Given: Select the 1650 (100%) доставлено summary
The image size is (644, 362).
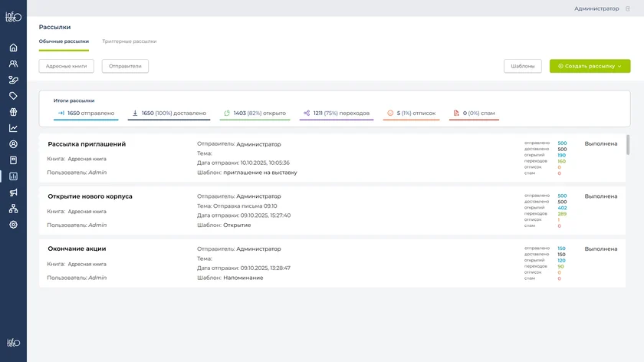Looking at the screenshot, I should (169, 113).
